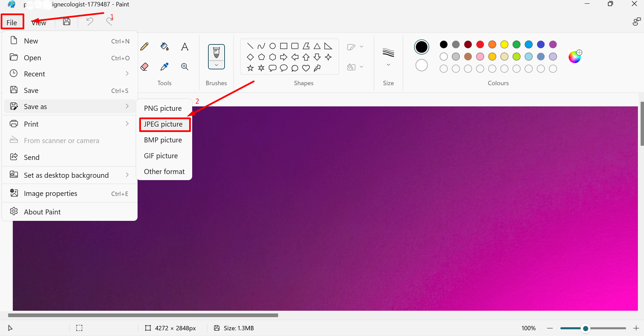Choose Send from the File menu

69,157
